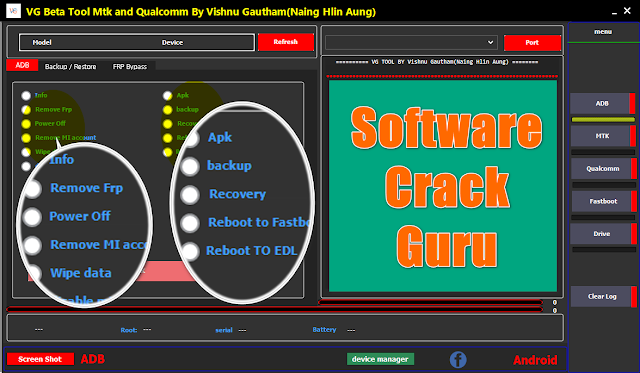Click the Screen Shot button
This screenshot has height=373, width=640.
[x=40, y=359]
